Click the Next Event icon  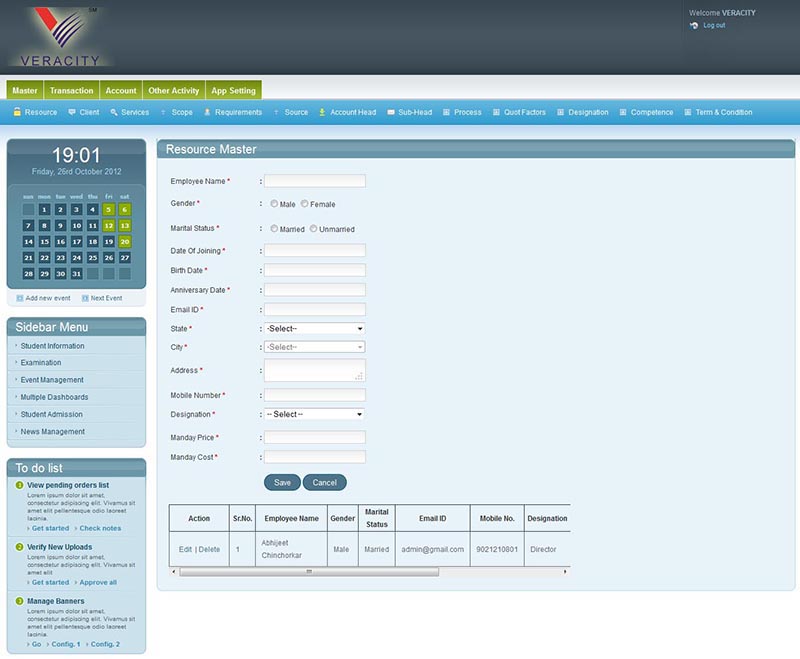click(85, 298)
